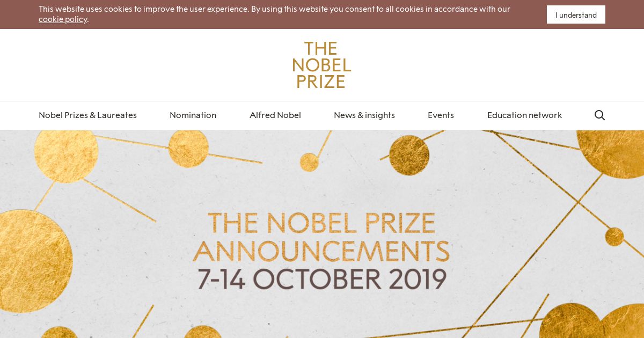Open News & insights menu
The height and width of the screenshot is (338, 644).
click(x=364, y=115)
